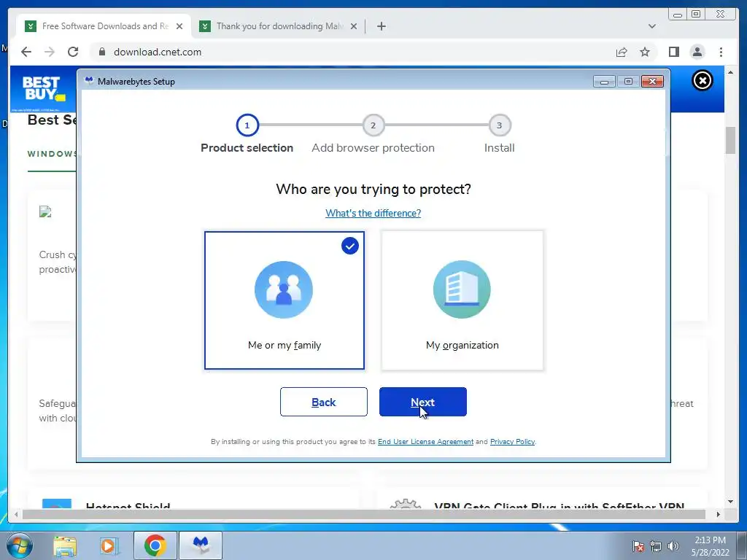Viewport: 747px width, 560px height.
Task: Open the Privacy Policy link
Action: click(512, 441)
